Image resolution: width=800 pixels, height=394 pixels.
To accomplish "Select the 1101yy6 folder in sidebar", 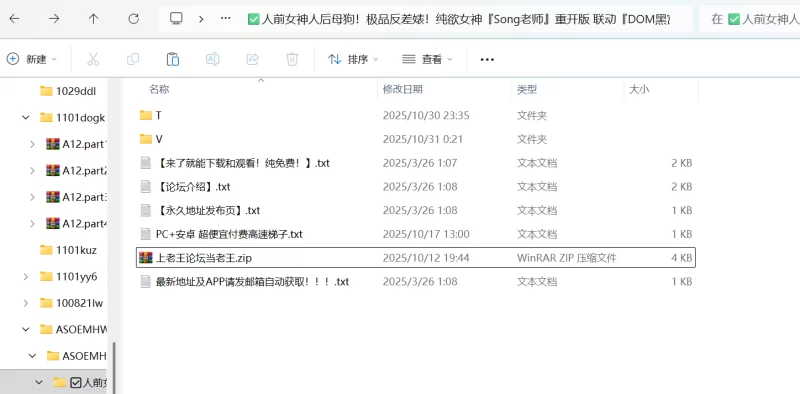I will [x=68, y=277].
